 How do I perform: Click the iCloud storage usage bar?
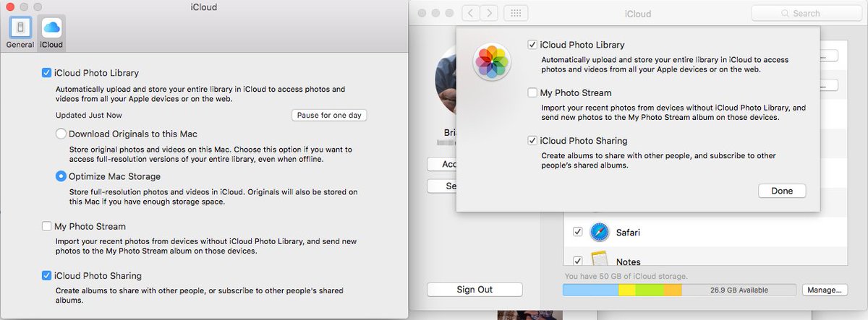click(680, 290)
